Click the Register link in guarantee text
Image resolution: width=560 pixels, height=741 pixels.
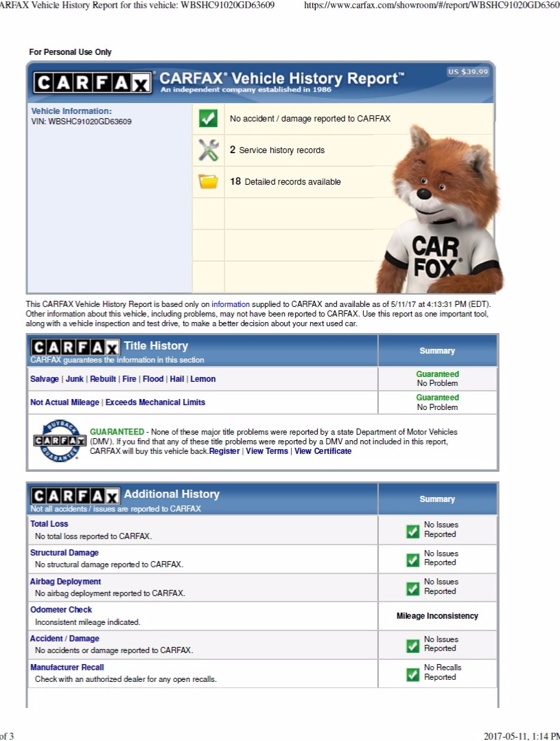pyautogui.click(x=224, y=451)
